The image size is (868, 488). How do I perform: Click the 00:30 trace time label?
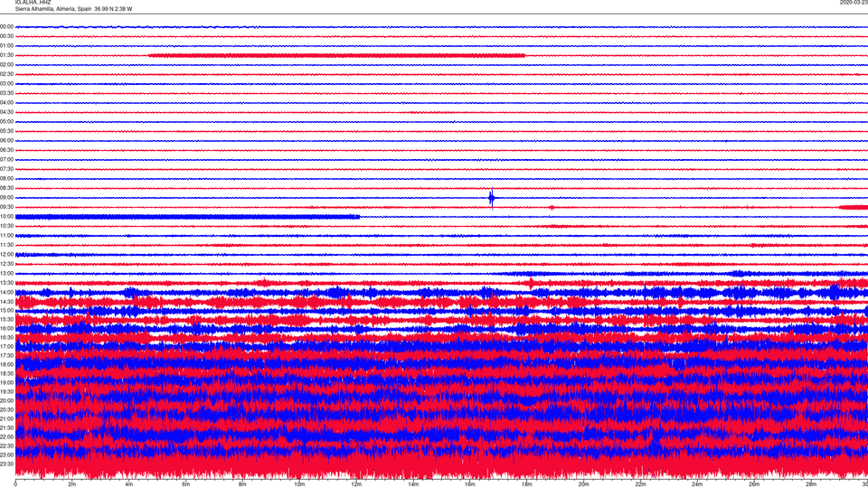[x=6, y=36]
